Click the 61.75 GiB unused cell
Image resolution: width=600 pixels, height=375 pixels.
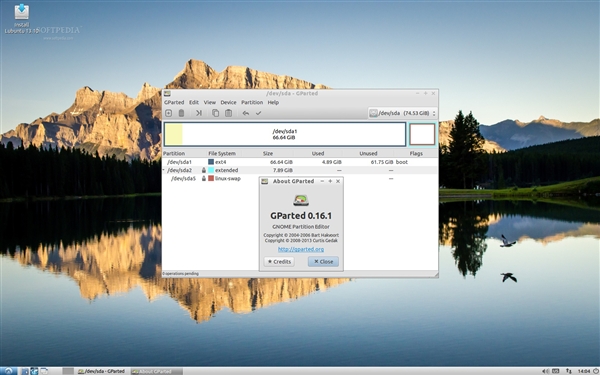(382, 162)
